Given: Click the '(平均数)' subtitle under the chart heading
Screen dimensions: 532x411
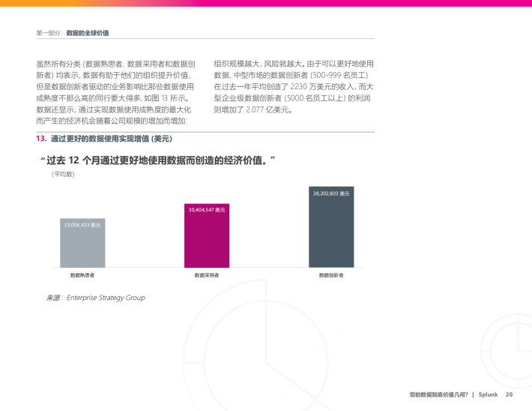Looking at the screenshot, I should click(x=63, y=174).
